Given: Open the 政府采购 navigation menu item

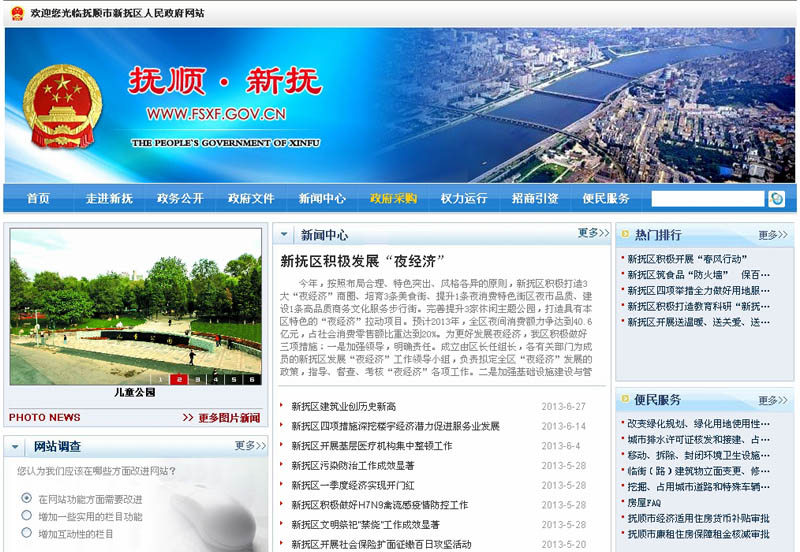Looking at the screenshot, I should pyautogui.click(x=393, y=198).
